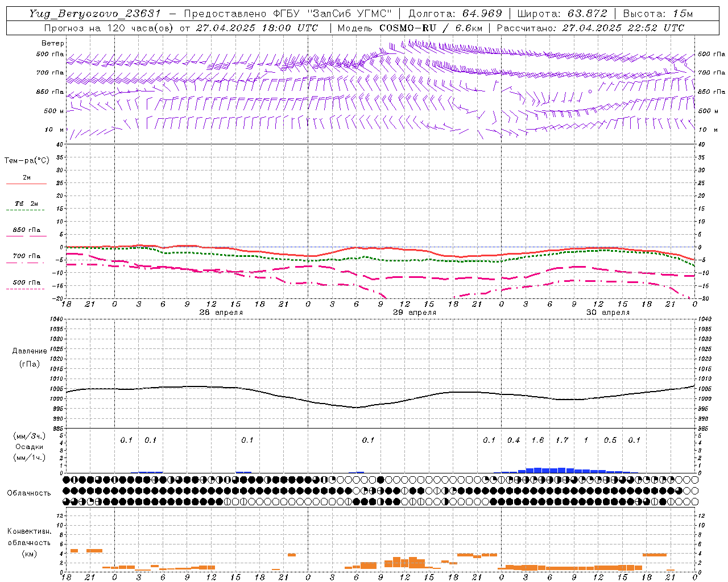Click the 1.6 precipitation amount
The image size is (728, 582).
[x=537, y=440]
